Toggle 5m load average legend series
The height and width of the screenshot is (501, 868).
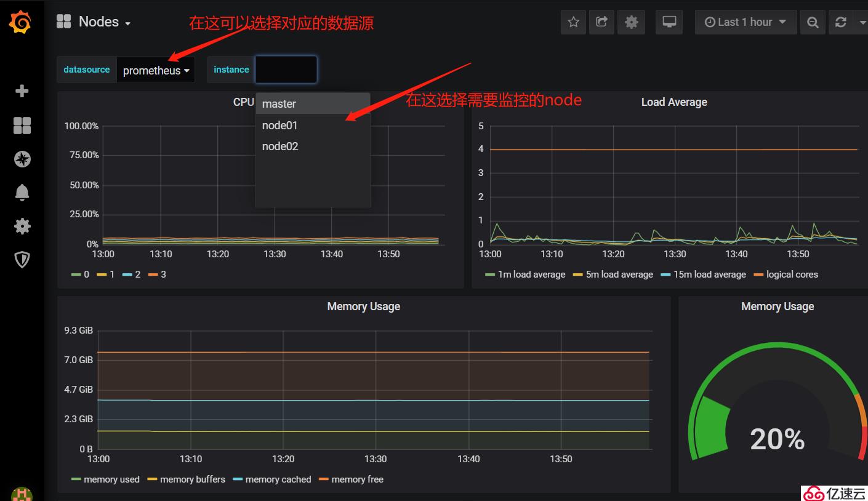point(613,275)
